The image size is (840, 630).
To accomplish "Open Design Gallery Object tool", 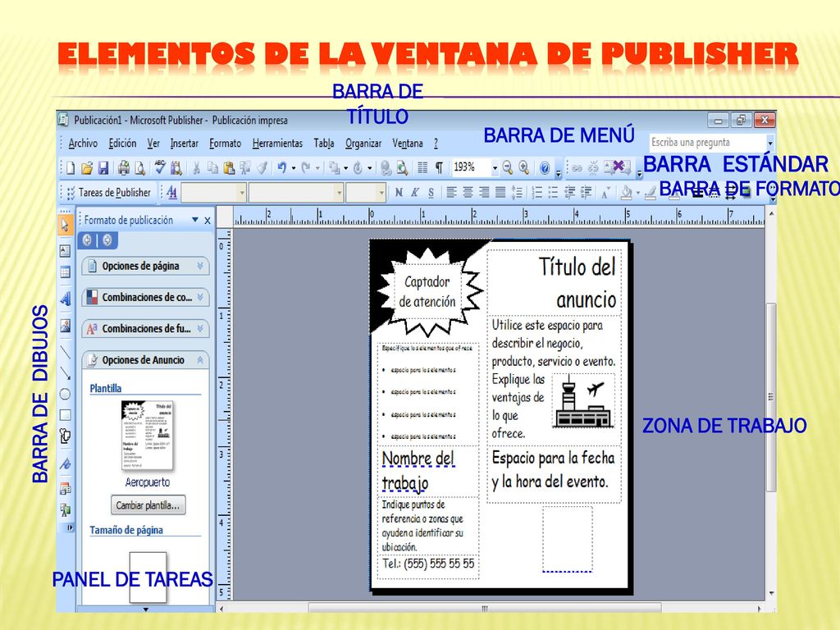I will click(x=66, y=488).
